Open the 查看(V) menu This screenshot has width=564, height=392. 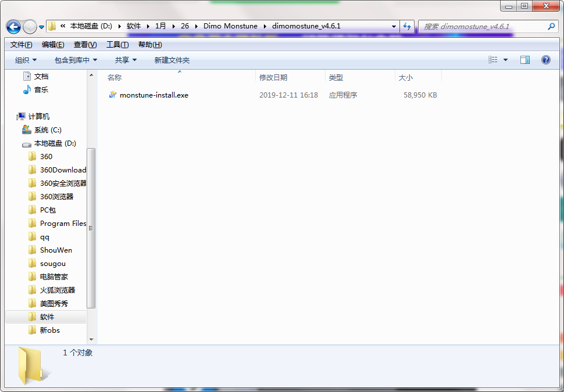[x=85, y=45]
